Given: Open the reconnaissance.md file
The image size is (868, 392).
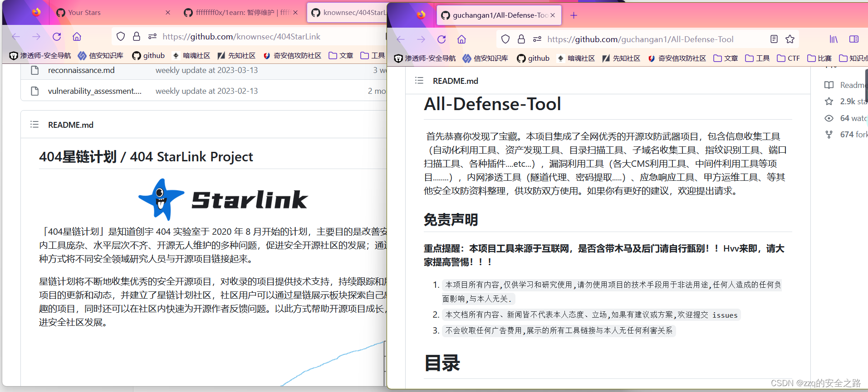Looking at the screenshot, I should coord(81,70).
